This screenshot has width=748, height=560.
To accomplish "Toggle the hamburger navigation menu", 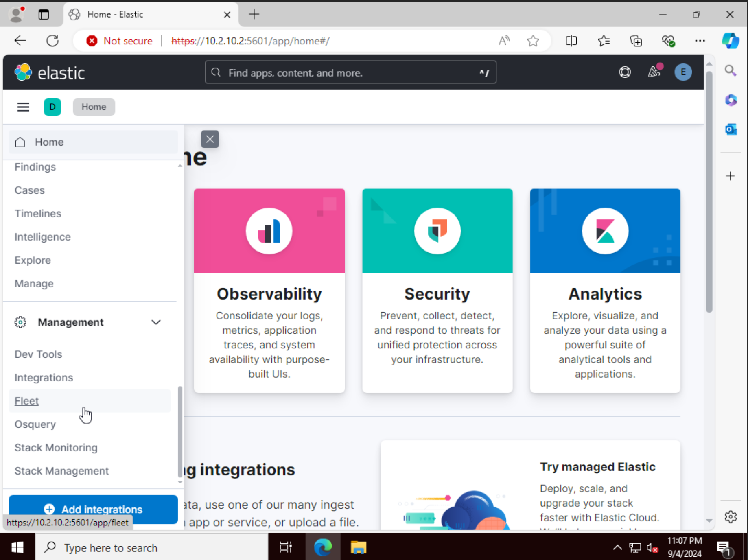I will tap(23, 107).
